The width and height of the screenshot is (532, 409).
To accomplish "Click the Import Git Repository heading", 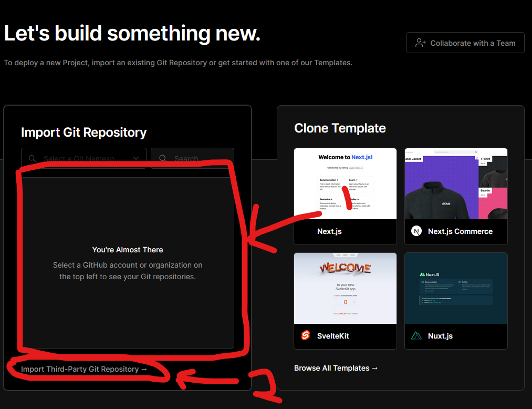I will point(84,132).
